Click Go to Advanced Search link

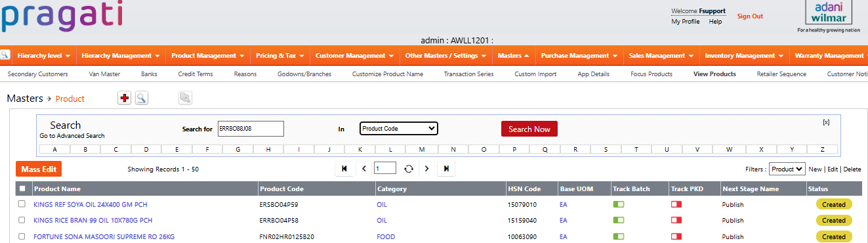[72, 136]
